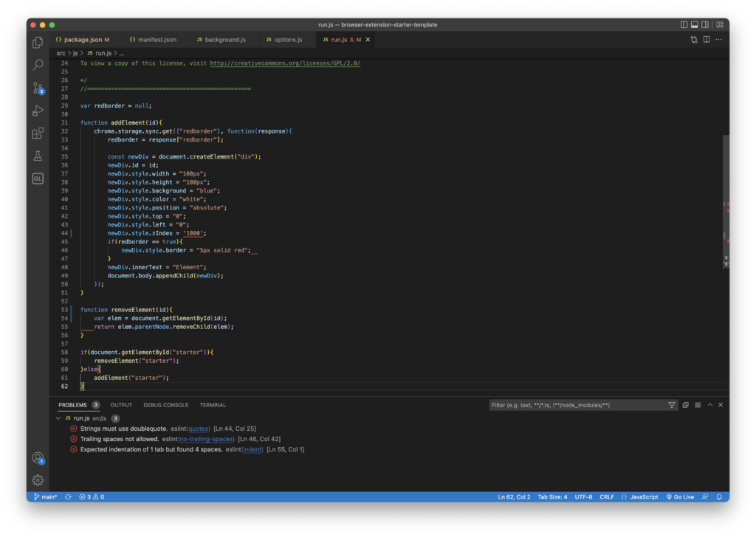Open the Problems filter funnel options
This screenshot has height=537, width=756.
tap(672, 405)
